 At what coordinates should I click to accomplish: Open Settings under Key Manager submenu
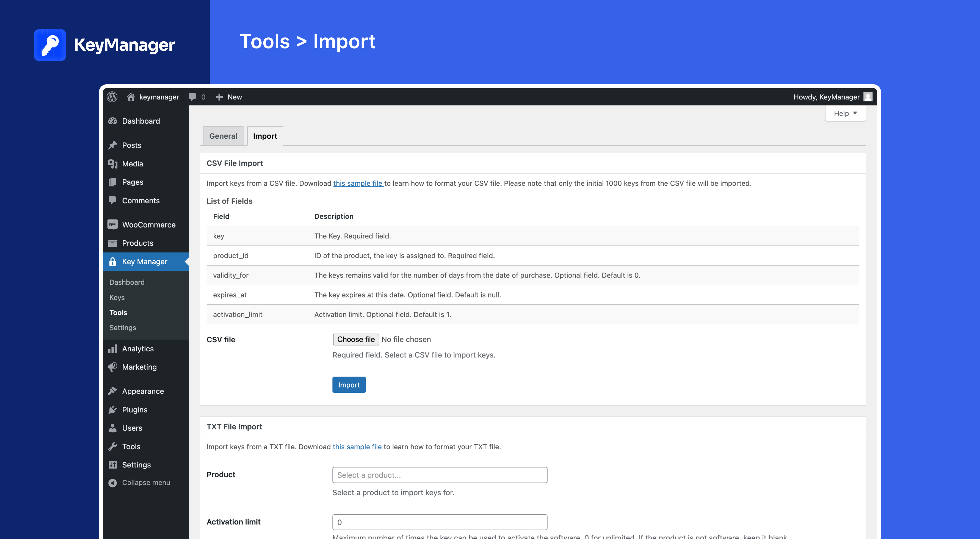122,328
